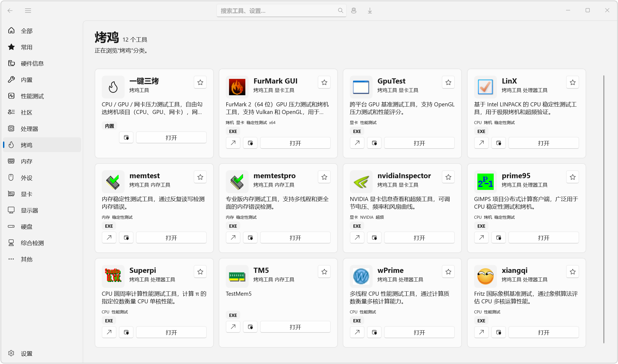Click the x64 tag on FurMark GUI
The image size is (618, 364).
coord(272,123)
